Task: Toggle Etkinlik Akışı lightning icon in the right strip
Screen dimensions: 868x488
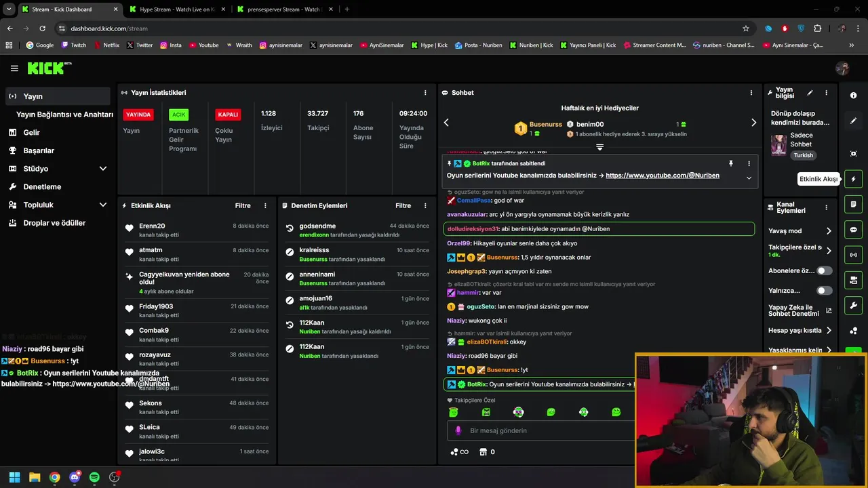Action: coord(853,179)
